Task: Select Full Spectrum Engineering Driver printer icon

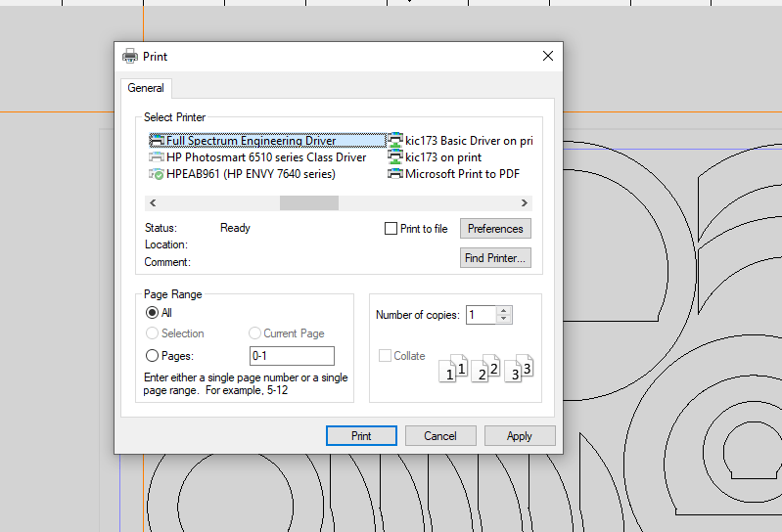Action: click(157, 141)
